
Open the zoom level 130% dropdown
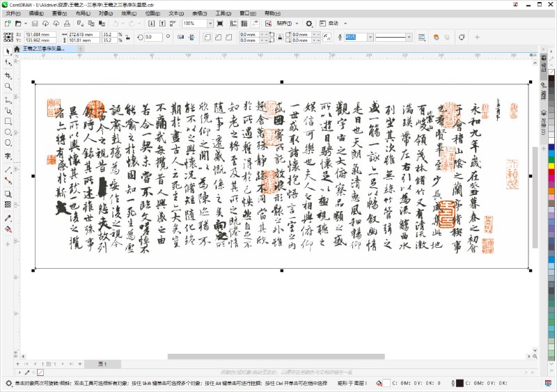point(210,23)
